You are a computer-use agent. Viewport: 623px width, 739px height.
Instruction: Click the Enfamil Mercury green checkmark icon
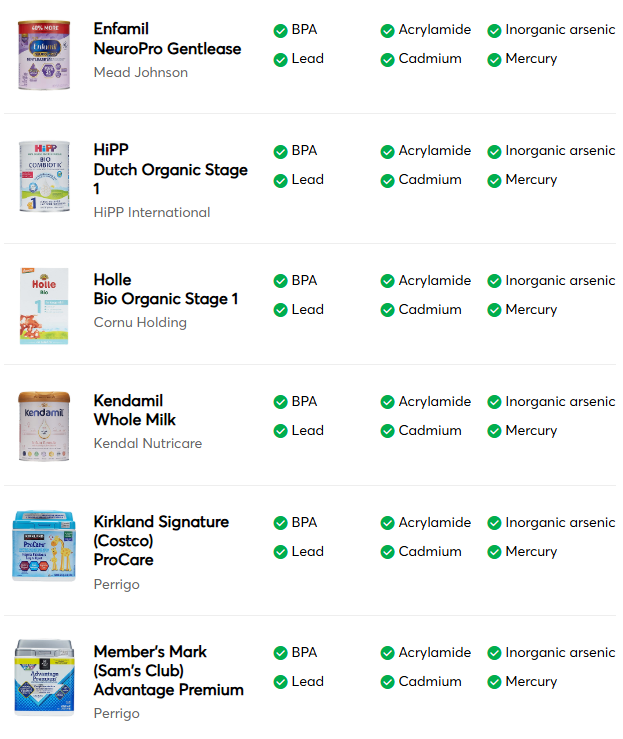[495, 60]
